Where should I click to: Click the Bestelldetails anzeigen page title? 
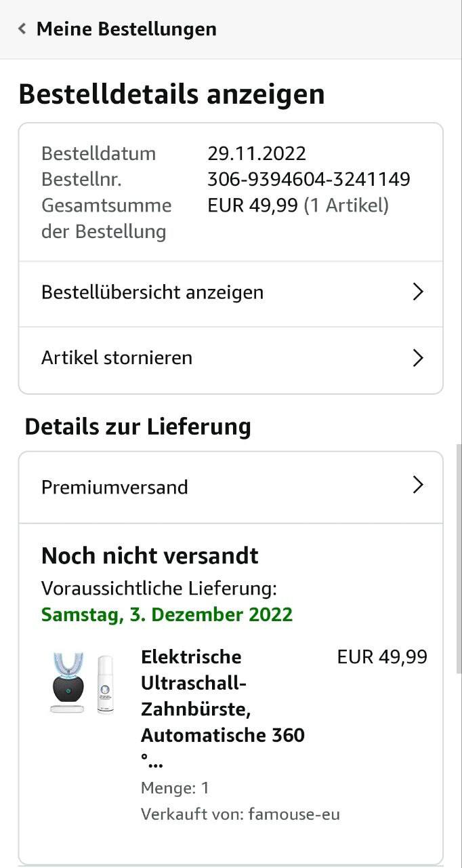[x=171, y=94]
